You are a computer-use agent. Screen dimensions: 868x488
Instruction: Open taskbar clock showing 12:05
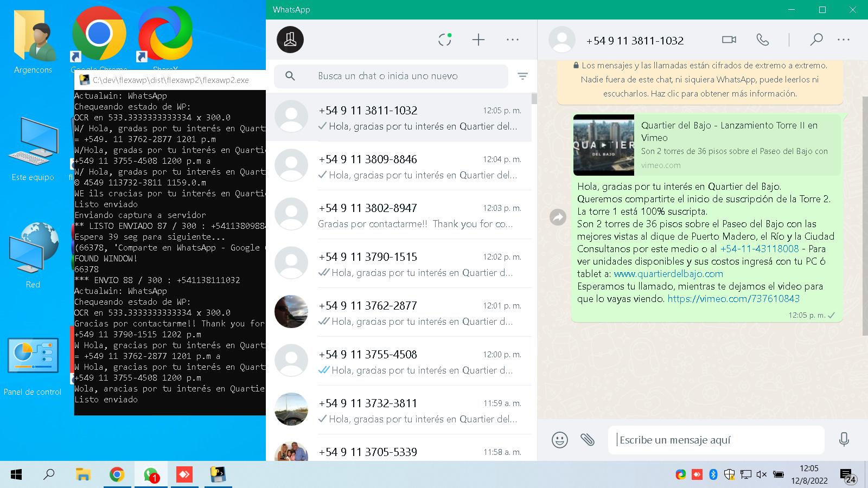809,474
